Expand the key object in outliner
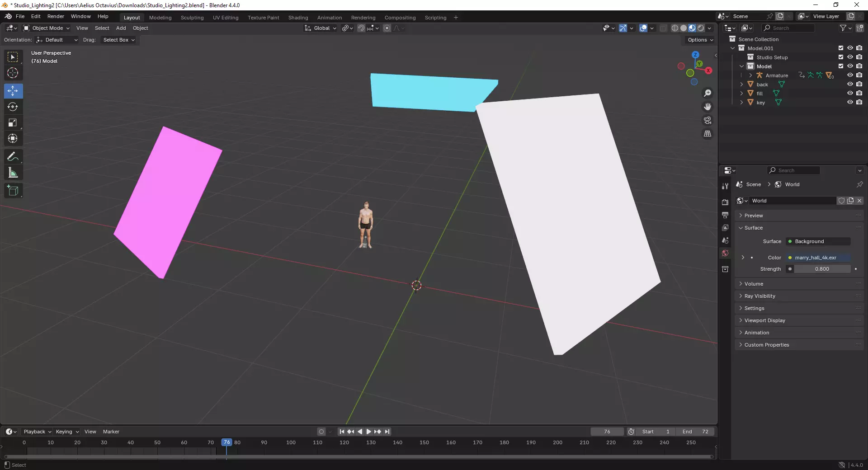868x470 pixels. pos(741,102)
